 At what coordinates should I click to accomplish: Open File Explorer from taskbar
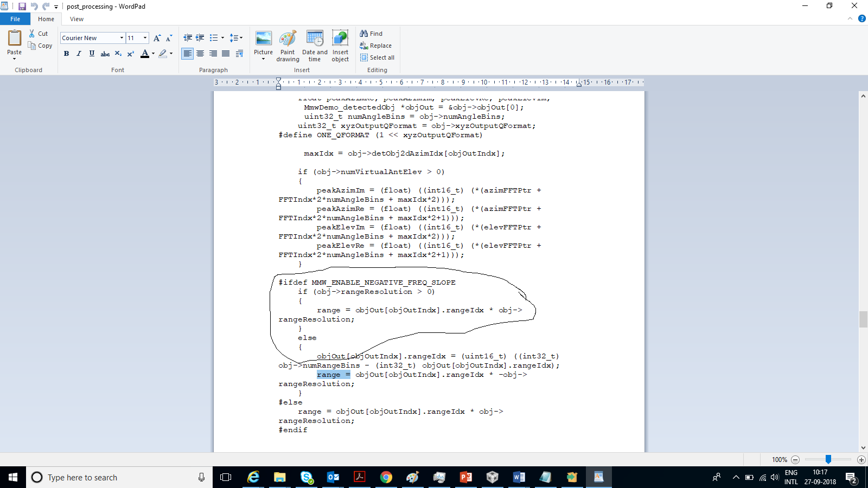(280, 477)
